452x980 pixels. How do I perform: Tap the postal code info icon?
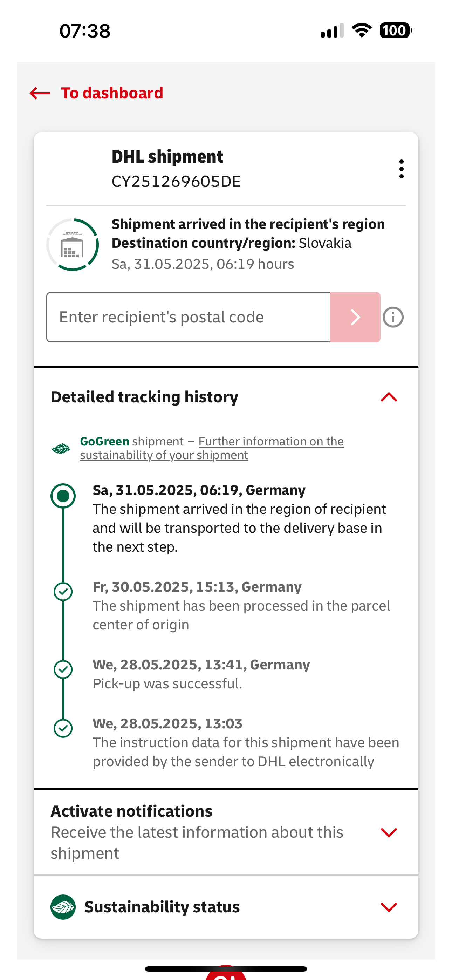(393, 317)
